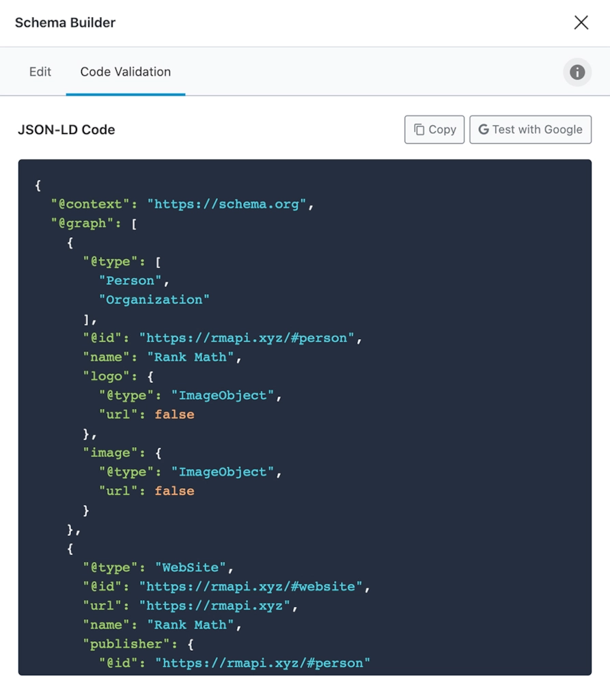Select the Code Validation tab
Viewport: 610px width, 700px height.
pyautogui.click(x=126, y=72)
